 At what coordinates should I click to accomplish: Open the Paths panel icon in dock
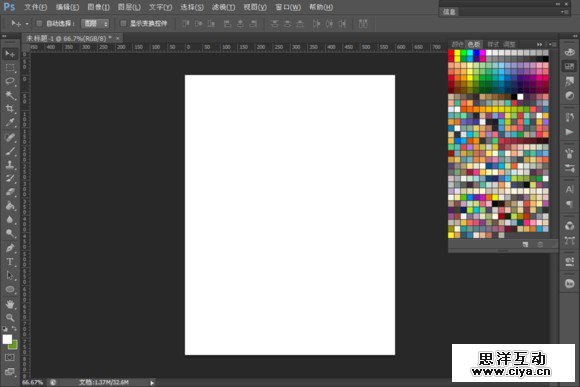570,240
